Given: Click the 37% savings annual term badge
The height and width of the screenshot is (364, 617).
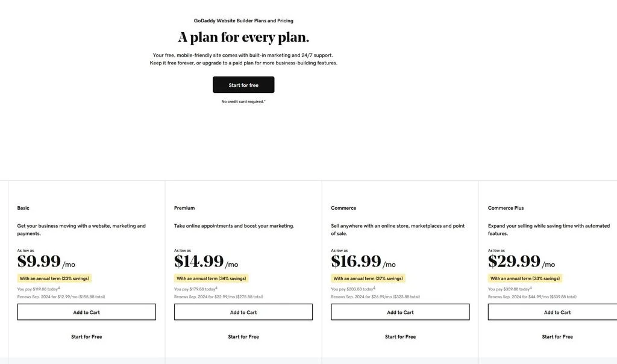Looking at the screenshot, I should (368, 278).
